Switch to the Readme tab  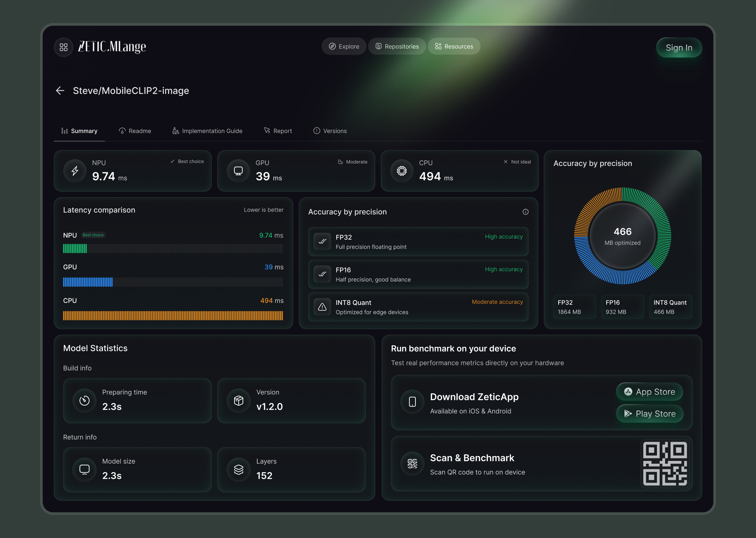pos(135,131)
